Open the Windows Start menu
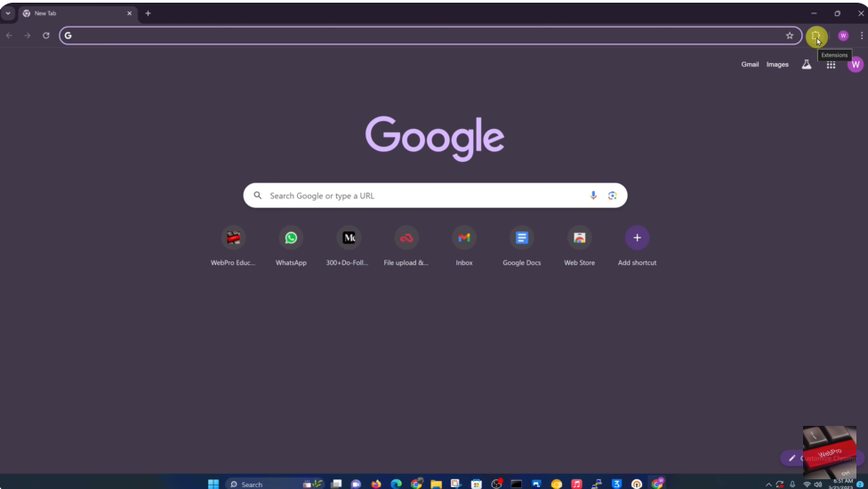Viewport: 868px width, 489px height. point(213,484)
